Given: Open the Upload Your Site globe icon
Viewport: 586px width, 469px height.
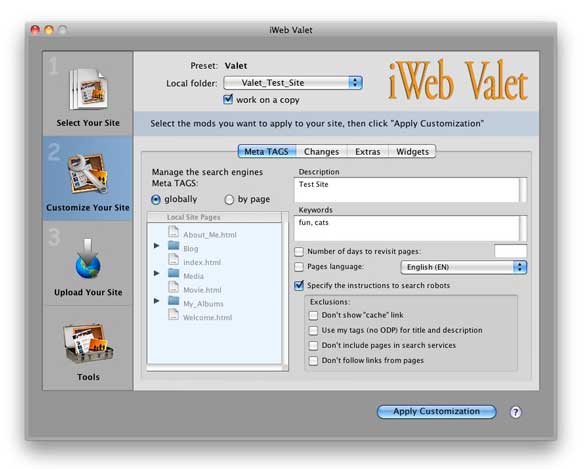Looking at the screenshot, I should 88,259.
